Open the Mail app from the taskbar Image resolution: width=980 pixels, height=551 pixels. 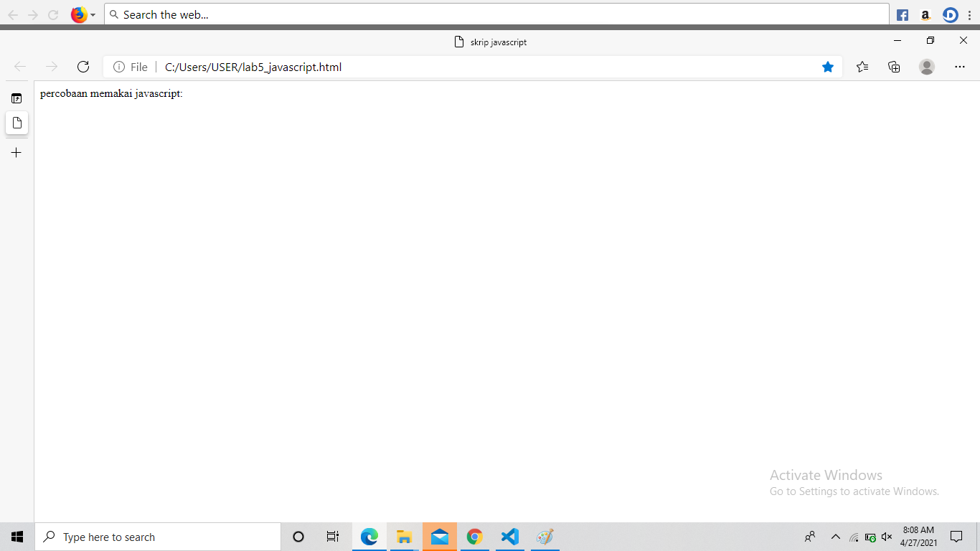click(440, 536)
